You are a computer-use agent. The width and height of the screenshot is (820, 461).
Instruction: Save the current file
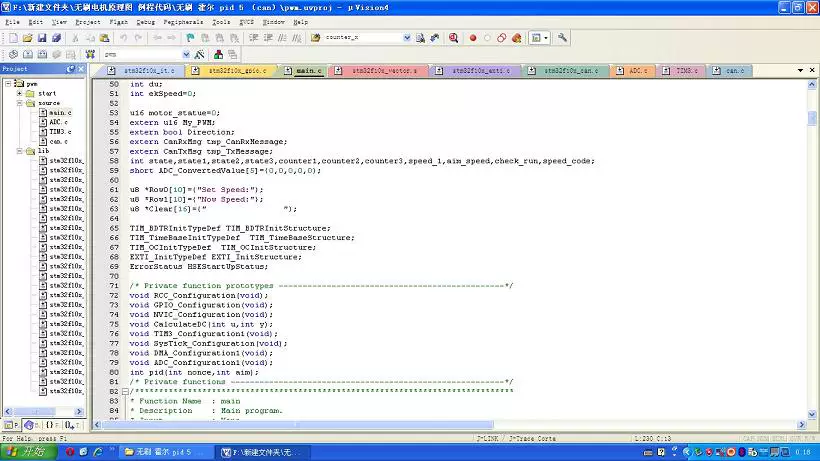(x=42, y=38)
